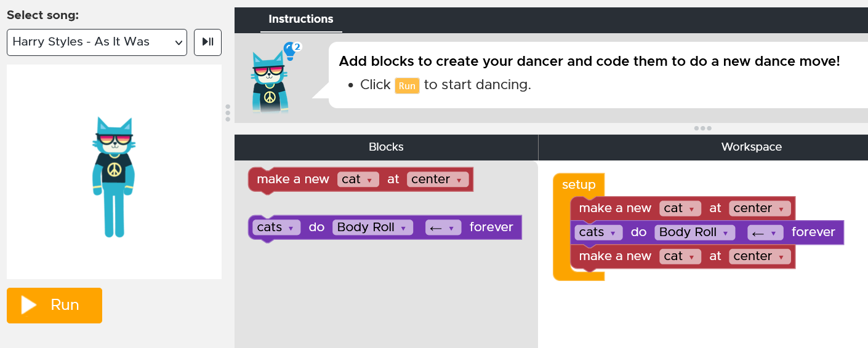Viewport: 868px width, 348px height.
Task: Open Body Roll dropdown in toolbox block
Action: pos(372,227)
